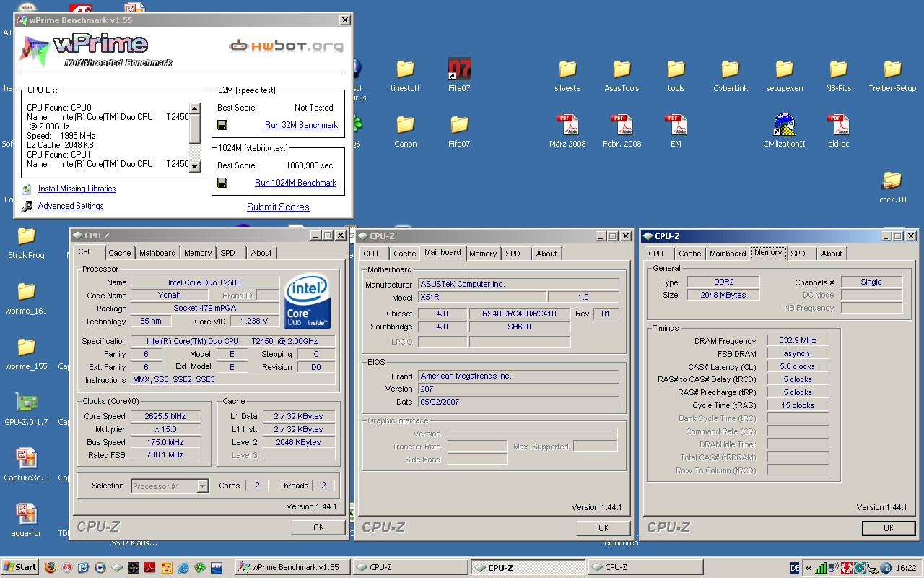The height and width of the screenshot is (578, 924).
Task: Select the Canon folder icon
Action: [x=406, y=131]
